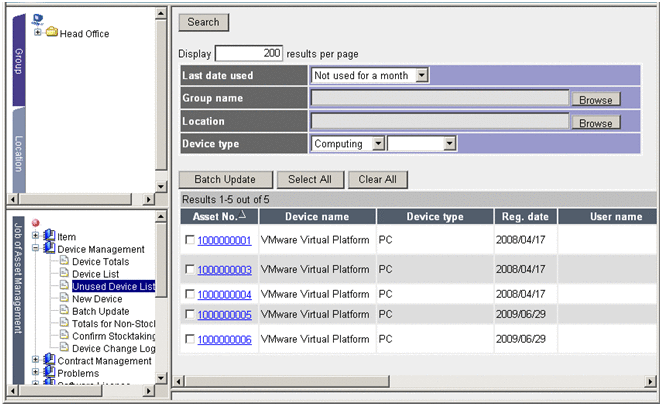Click the Problems book icon
The height and width of the screenshot is (407, 663).
point(49,374)
